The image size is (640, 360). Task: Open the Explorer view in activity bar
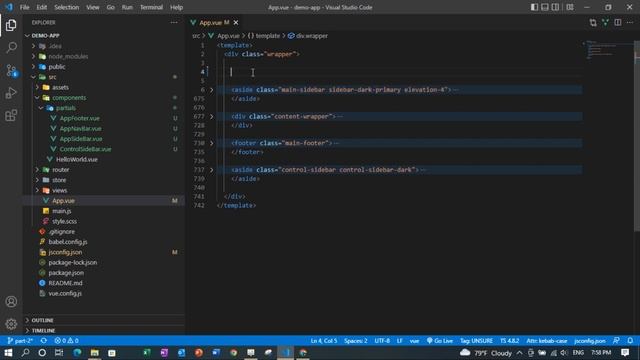click(x=11, y=25)
